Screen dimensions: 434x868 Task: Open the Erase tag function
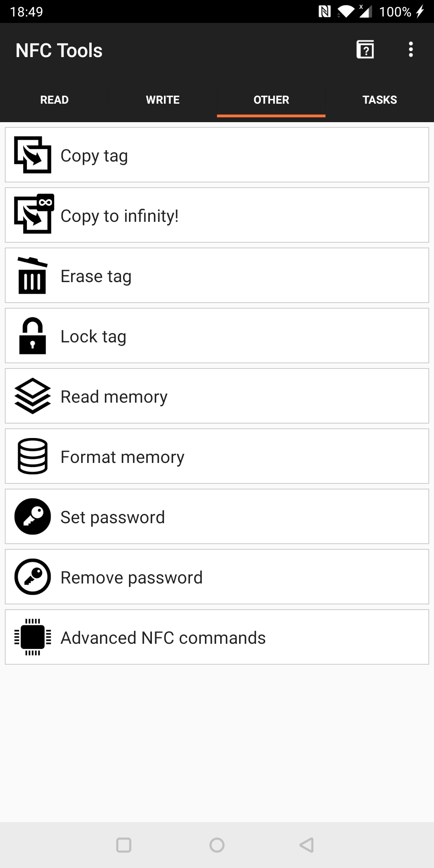pyautogui.click(x=217, y=276)
